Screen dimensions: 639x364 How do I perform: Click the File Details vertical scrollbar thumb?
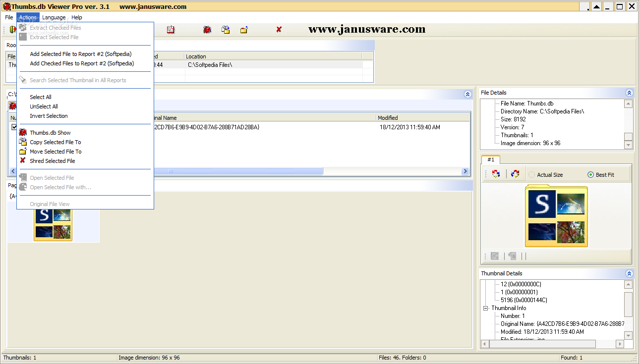(x=628, y=137)
